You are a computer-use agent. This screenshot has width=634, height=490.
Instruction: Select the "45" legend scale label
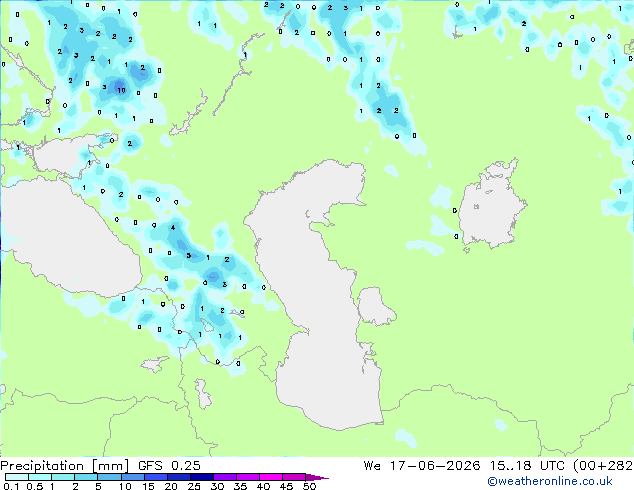pyautogui.click(x=286, y=486)
